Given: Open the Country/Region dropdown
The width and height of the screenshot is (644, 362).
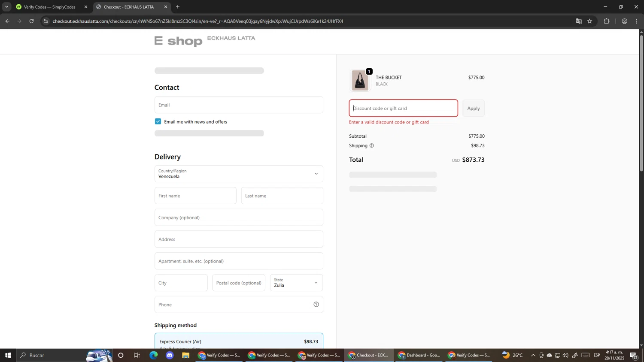Looking at the screenshot, I should pos(239,174).
